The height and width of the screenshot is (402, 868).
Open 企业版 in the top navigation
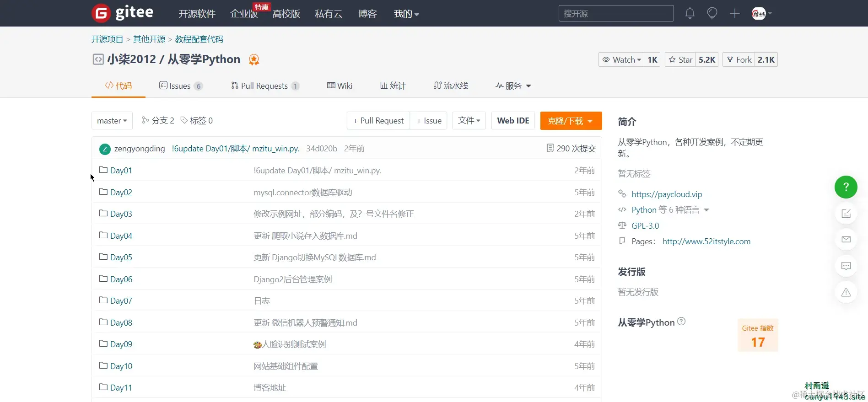244,14
